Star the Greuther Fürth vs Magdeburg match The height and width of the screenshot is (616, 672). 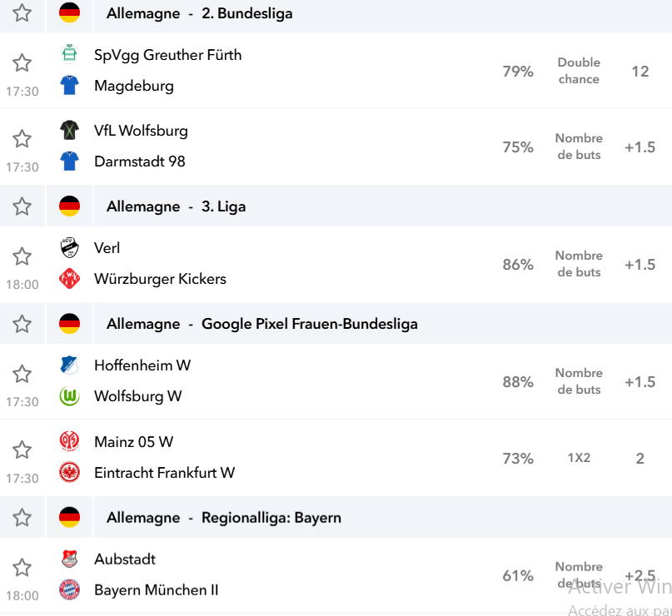pyautogui.click(x=22, y=63)
